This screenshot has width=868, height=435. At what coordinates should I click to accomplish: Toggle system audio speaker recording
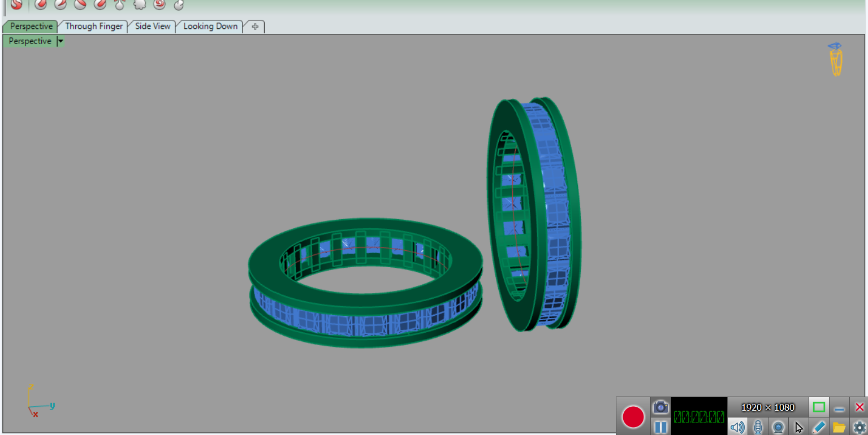pos(737,427)
